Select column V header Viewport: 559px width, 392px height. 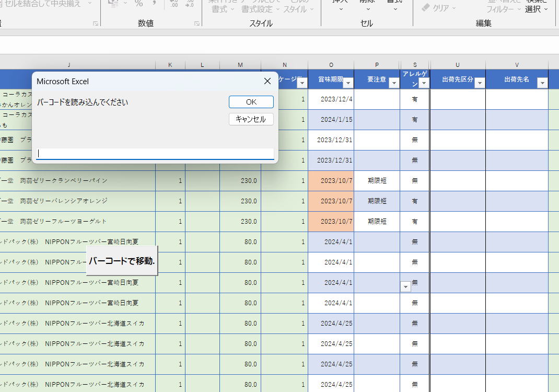coord(517,65)
